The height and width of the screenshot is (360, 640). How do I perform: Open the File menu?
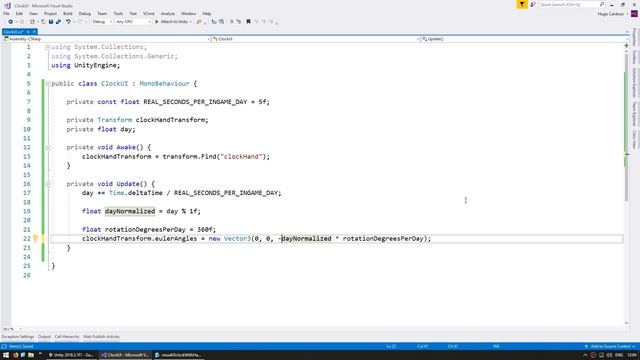pos(7,14)
